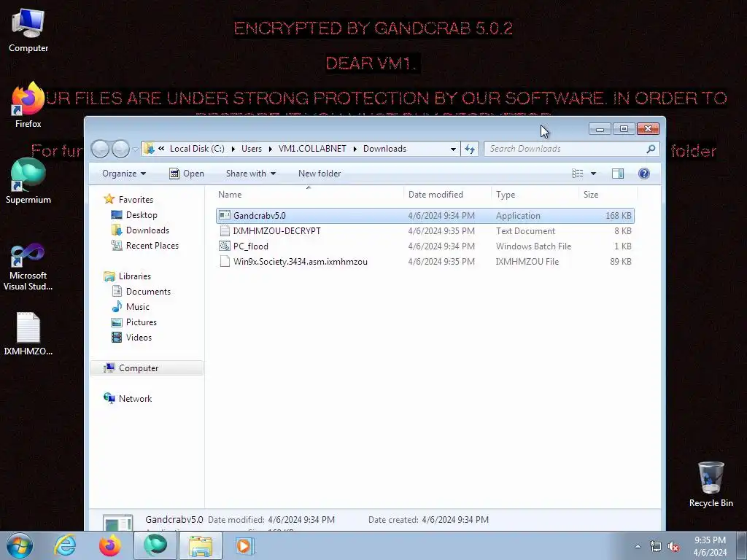Select the IXMHMZOU-DECRYPT text document
This screenshot has height=560, width=747.
click(425, 231)
